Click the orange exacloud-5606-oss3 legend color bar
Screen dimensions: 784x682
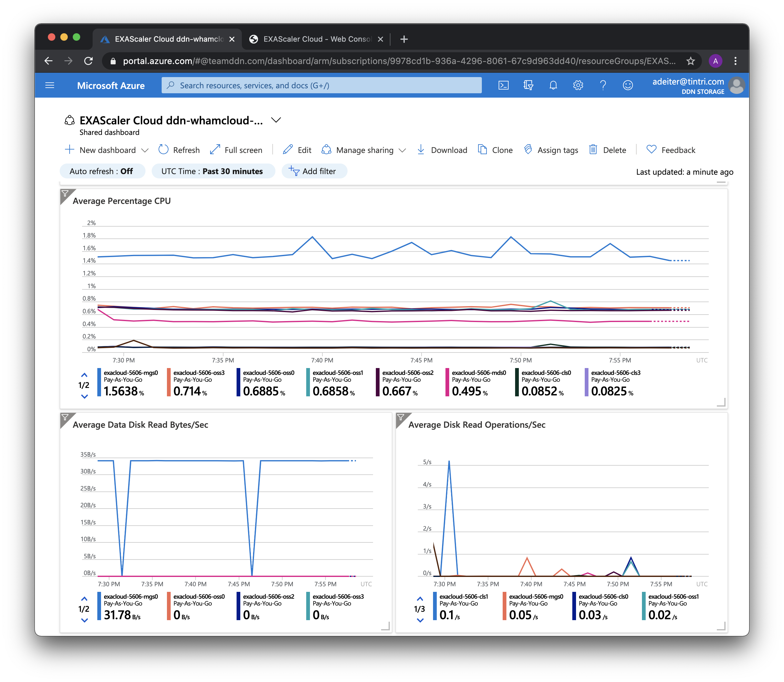pos(168,382)
